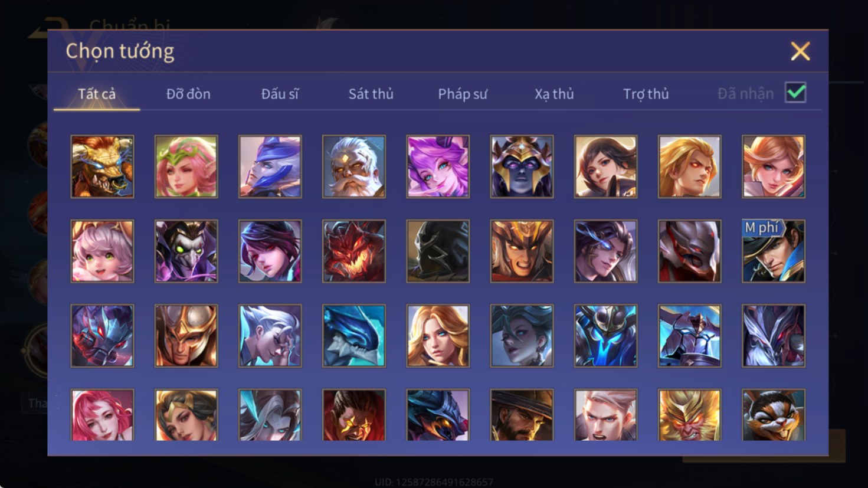
Task: Go to the Trợ thủ tab
Action: (x=646, y=94)
